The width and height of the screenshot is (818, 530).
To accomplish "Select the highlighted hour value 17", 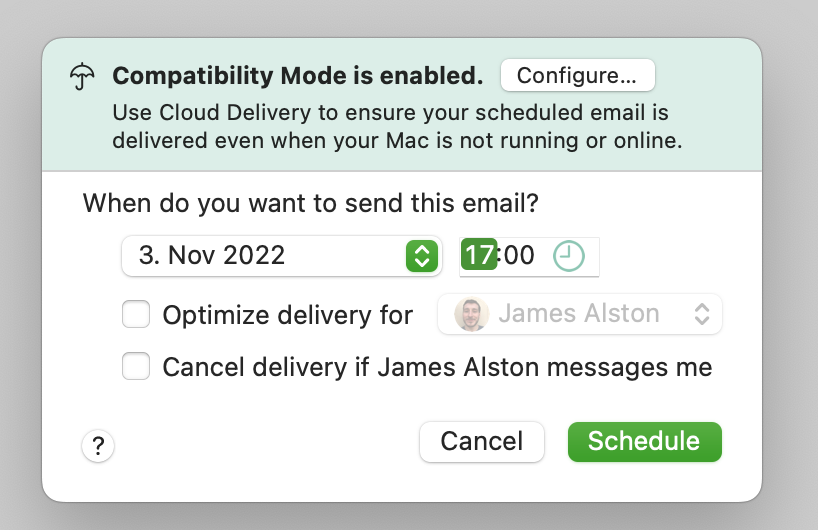I will 479,256.
